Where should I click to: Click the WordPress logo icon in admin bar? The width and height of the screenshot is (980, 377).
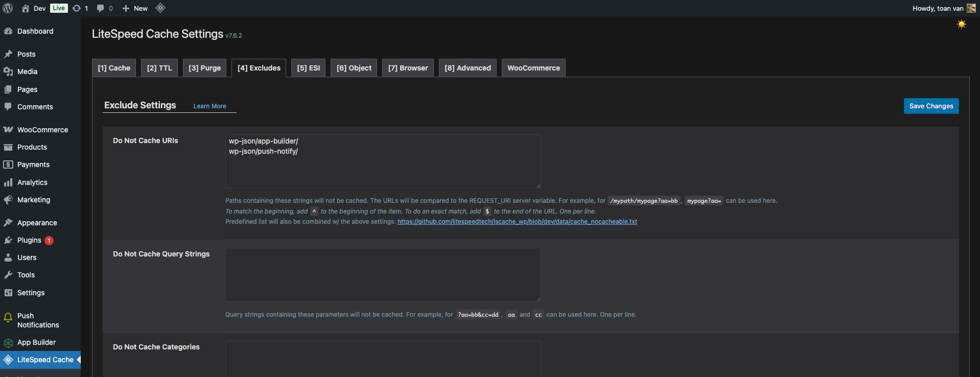tap(8, 8)
